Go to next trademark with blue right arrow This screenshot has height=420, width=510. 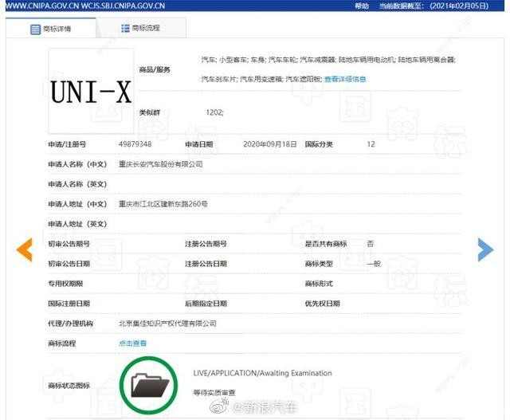click(x=485, y=249)
